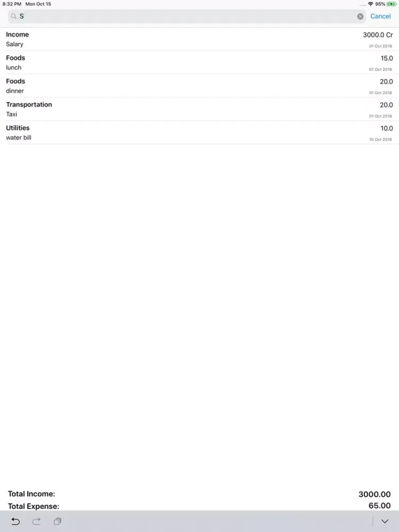Click the search magnifier icon
The image size is (399, 532).
(14, 16)
